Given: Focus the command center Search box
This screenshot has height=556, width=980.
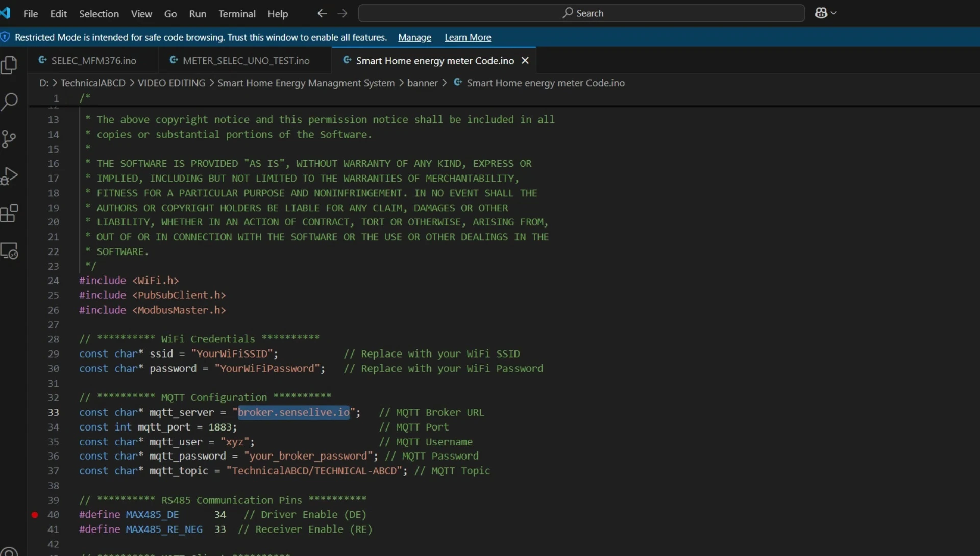Looking at the screenshot, I should [x=581, y=13].
